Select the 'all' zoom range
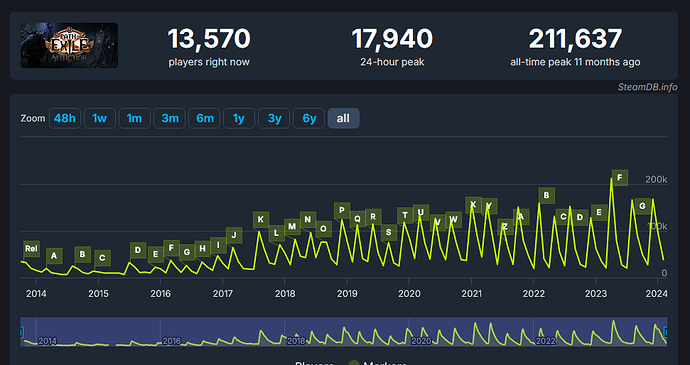 point(343,118)
